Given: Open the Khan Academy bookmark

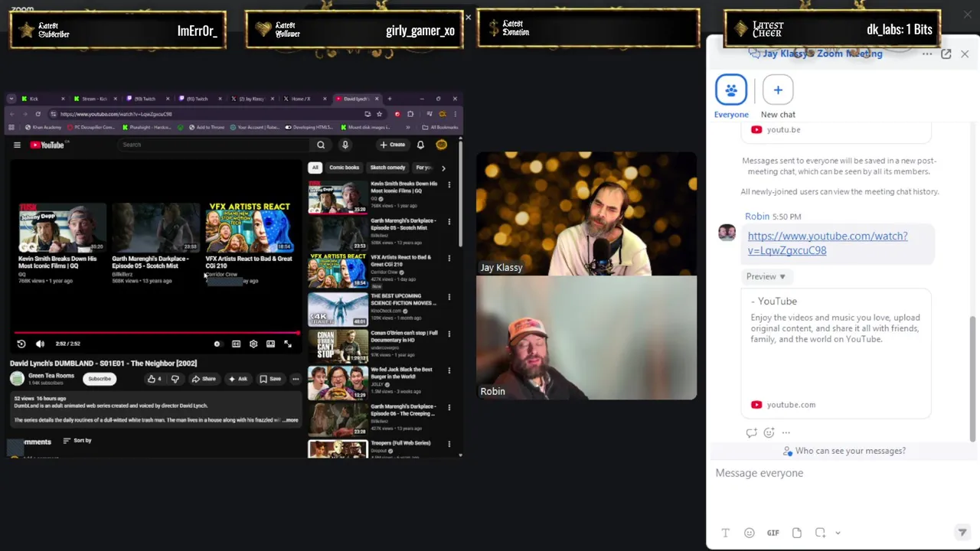Looking at the screenshot, I should click(x=43, y=127).
